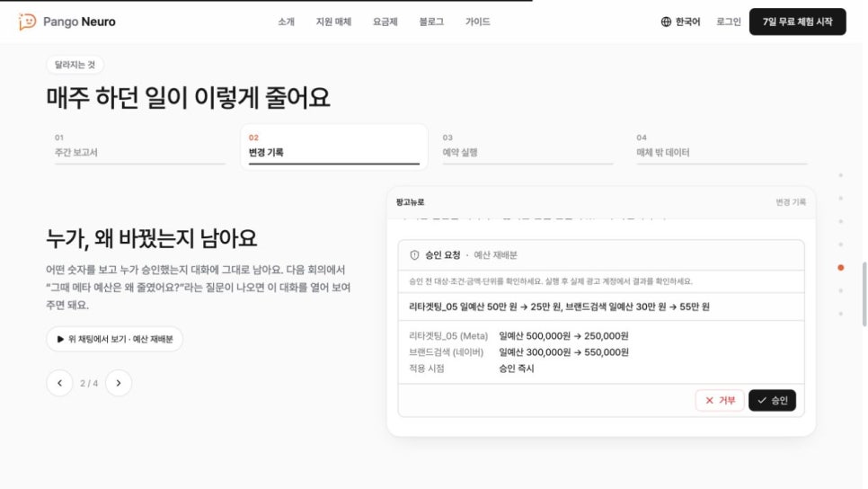Click the 광고뉴로 chat header title

tap(411, 202)
